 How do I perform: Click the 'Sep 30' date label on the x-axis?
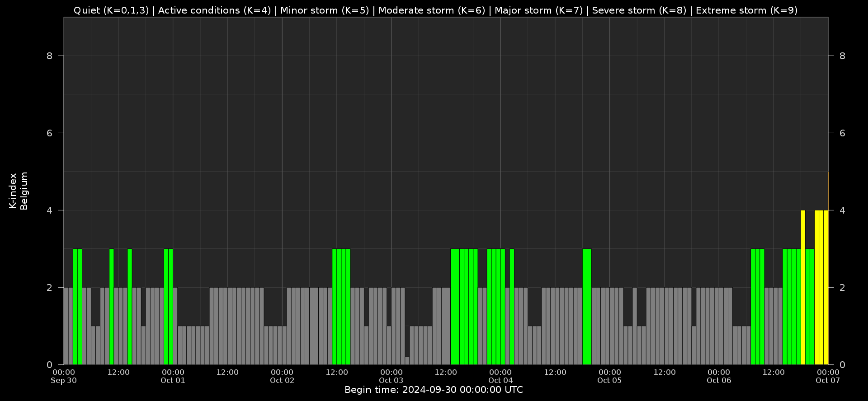tap(64, 380)
